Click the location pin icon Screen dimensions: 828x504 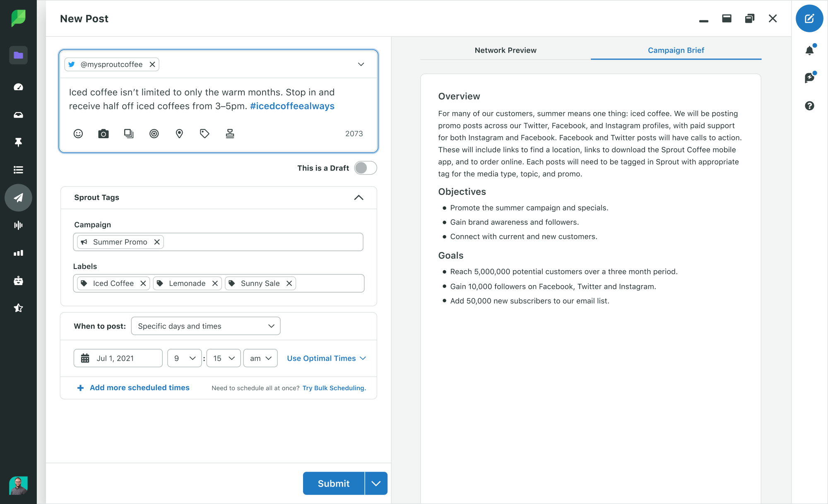pyautogui.click(x=179, y=134)
